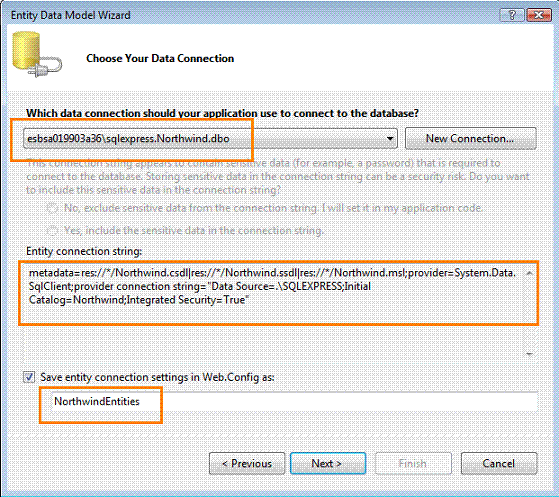The width and height of the screenshot is (559, 497).
Task: Click the Entity Data Model Wizard title bar
Action: point(250,15)
